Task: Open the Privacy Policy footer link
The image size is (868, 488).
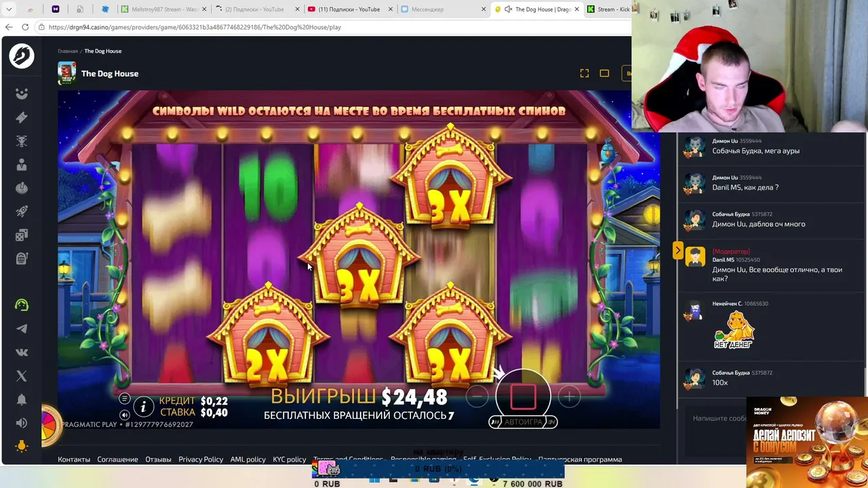Action: (x=201, y=460)
